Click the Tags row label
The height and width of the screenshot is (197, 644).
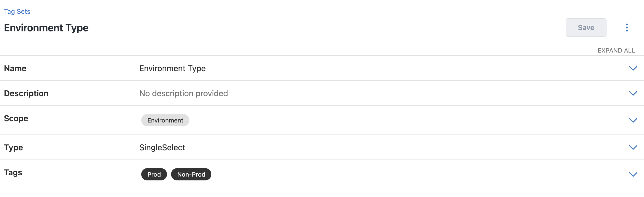click(x=13, y=173)
